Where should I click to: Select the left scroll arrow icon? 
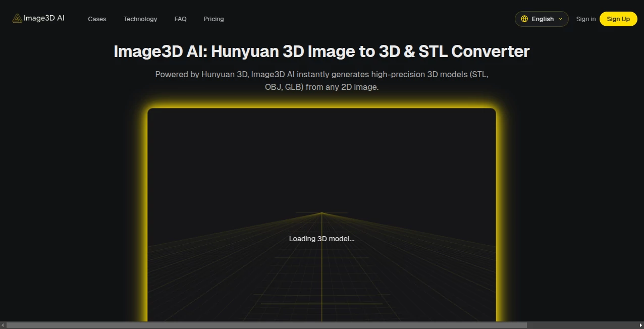coord(3,325)
